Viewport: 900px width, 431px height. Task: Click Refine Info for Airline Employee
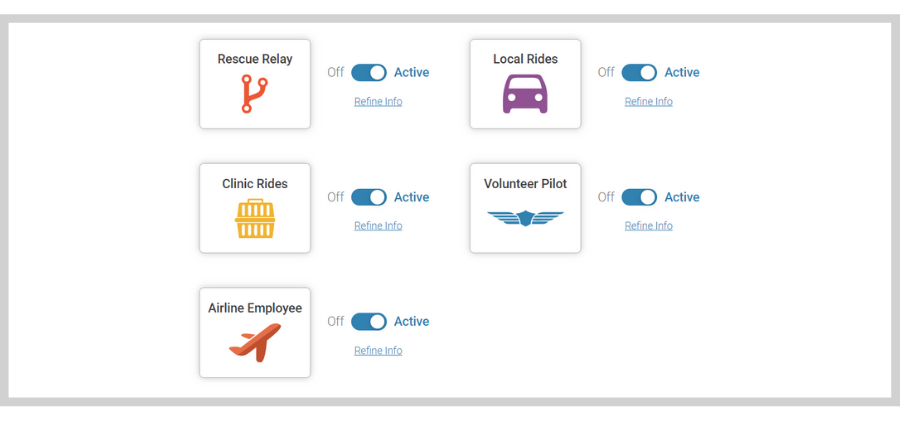click(378, 350)
